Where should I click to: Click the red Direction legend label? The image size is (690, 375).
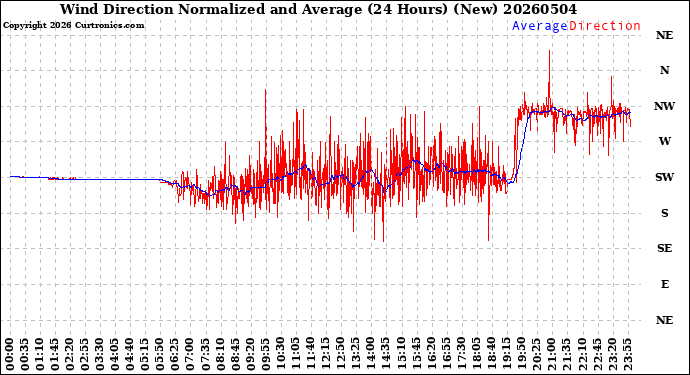pyautogui.click(x=605, y=26)
